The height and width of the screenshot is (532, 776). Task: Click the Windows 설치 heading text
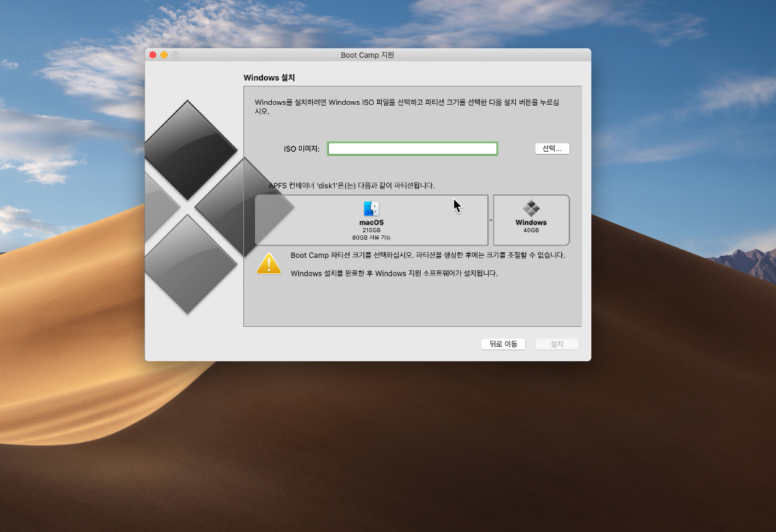pos(269,78)
